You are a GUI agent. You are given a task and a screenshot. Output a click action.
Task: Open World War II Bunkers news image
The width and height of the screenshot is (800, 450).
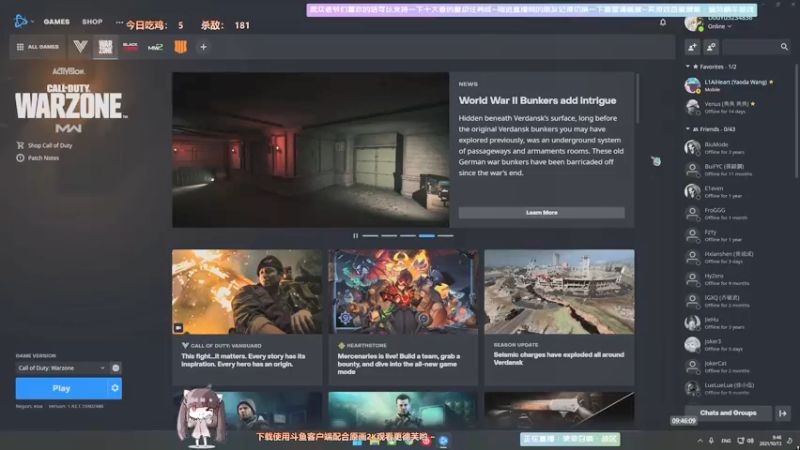[311, 150]
